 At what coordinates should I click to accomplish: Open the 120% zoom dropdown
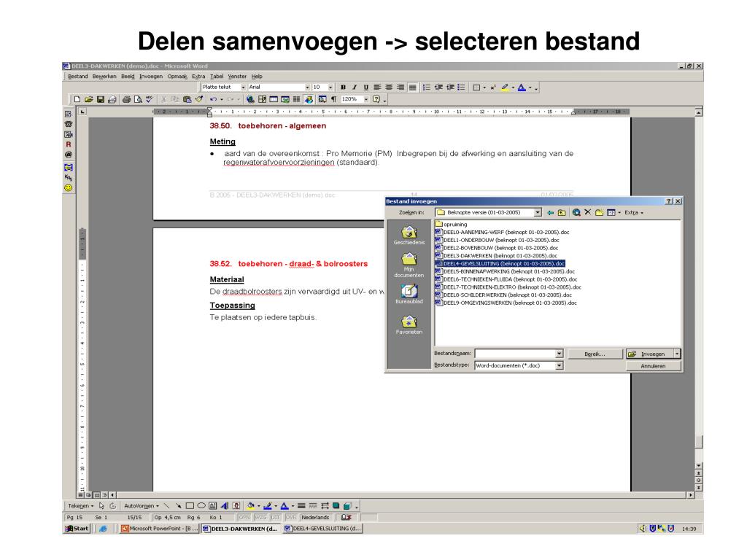(x=366, y=99)
